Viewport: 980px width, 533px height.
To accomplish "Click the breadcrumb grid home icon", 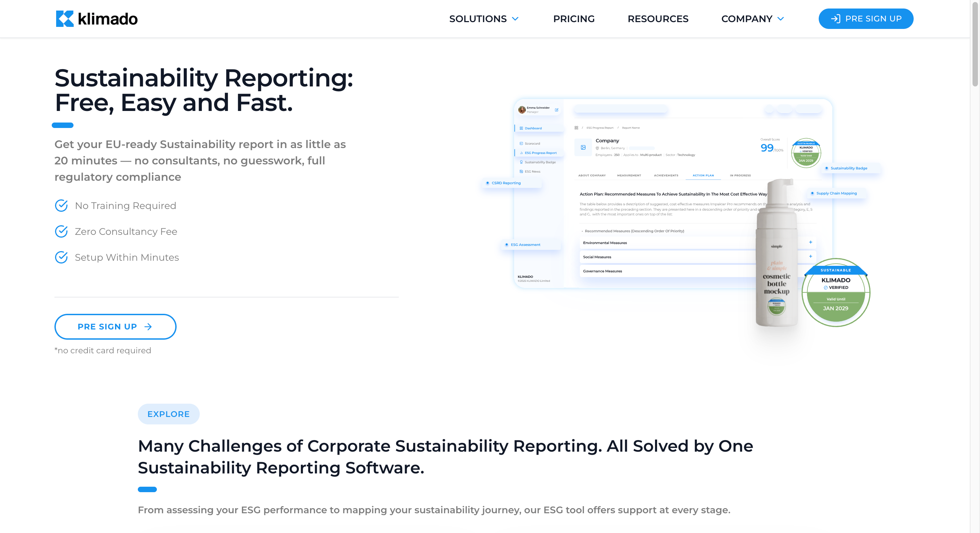I will point(576,128).
